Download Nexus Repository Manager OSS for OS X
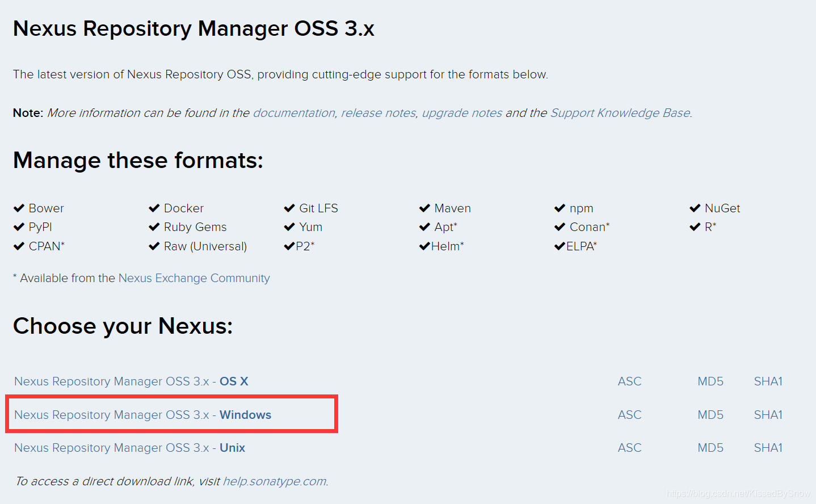The image size is (816, 504). pos(131,381)
